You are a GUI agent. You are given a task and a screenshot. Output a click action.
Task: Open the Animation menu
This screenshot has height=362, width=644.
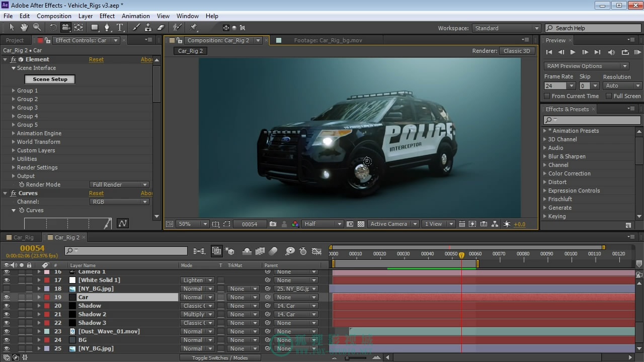(x=136, y=16)
